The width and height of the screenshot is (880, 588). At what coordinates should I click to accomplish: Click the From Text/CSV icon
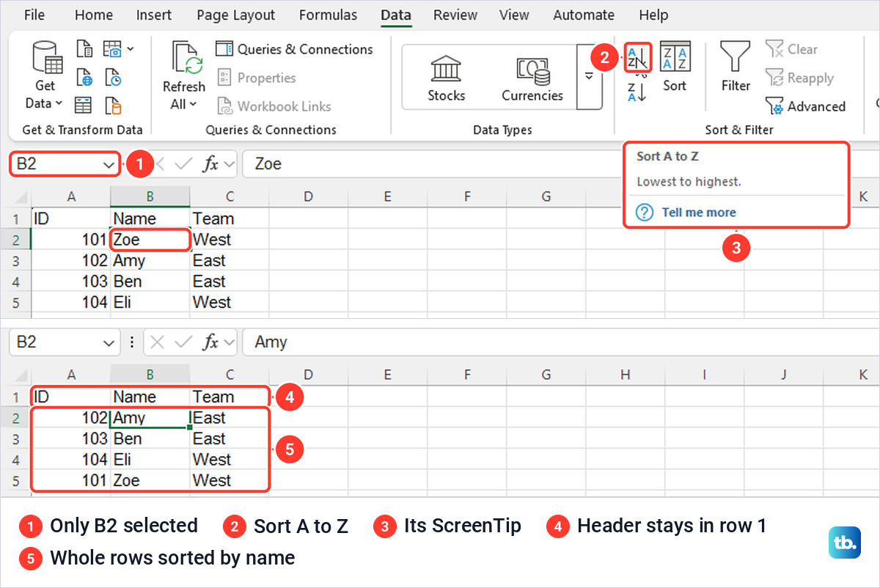click(x=84, y=50)
